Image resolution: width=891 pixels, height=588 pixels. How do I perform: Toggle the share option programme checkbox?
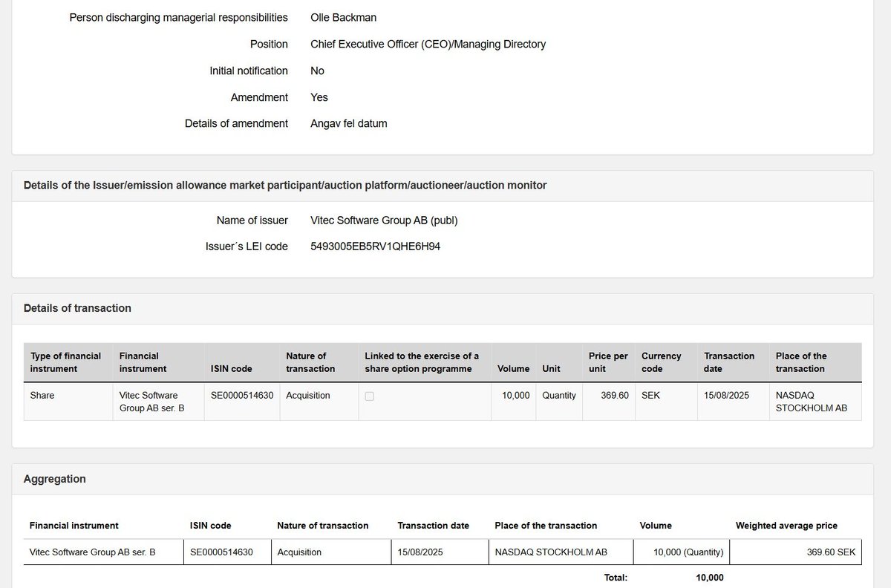coord(370,396)
